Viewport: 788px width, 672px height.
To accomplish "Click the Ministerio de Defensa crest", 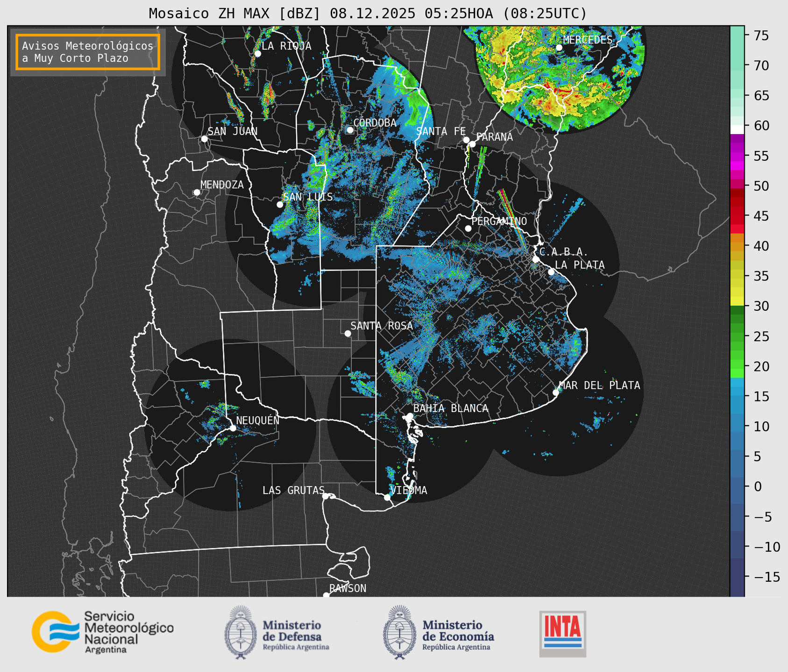I will pos(241,632).
